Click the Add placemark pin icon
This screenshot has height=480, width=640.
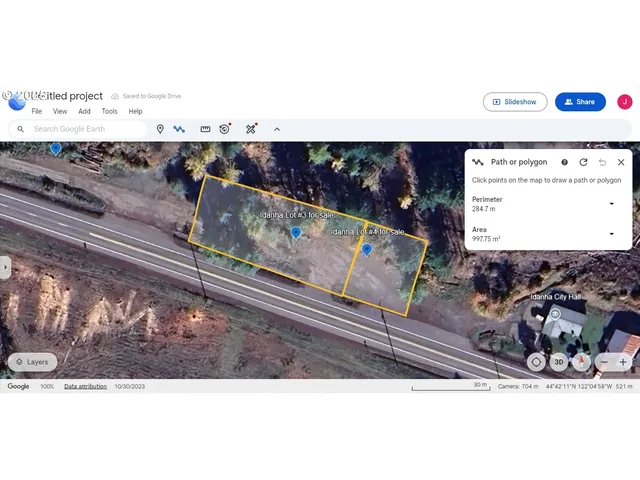point(160,129)
